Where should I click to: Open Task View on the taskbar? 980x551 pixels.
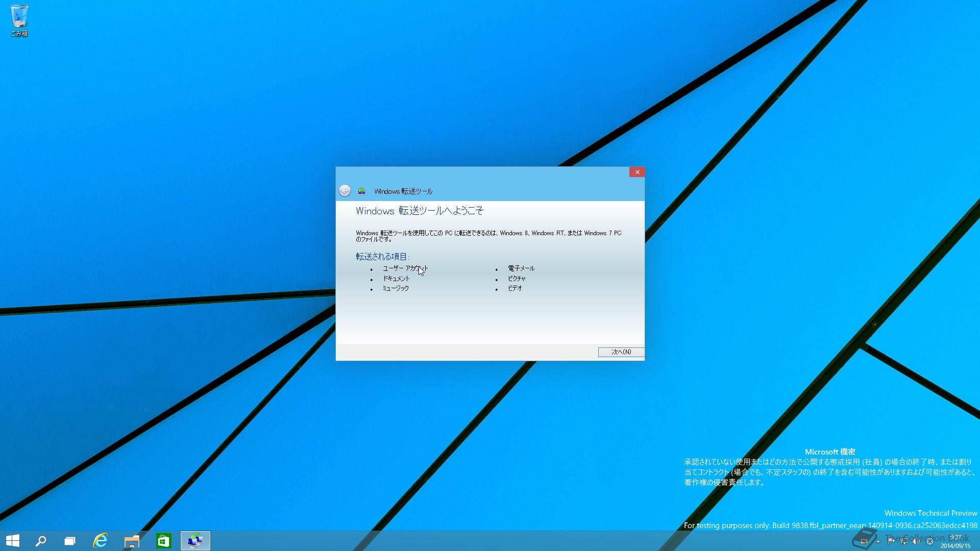click(70, 541)
